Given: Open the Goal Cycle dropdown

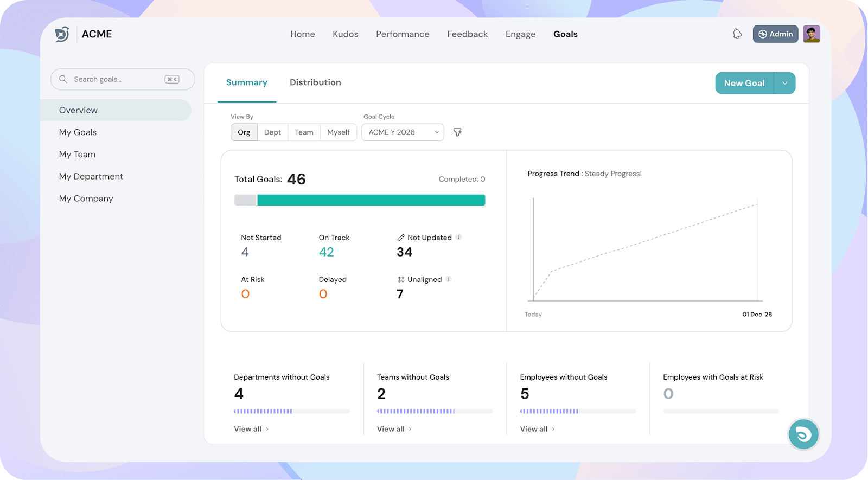Looking at the screenshot, I should [403, 132].
